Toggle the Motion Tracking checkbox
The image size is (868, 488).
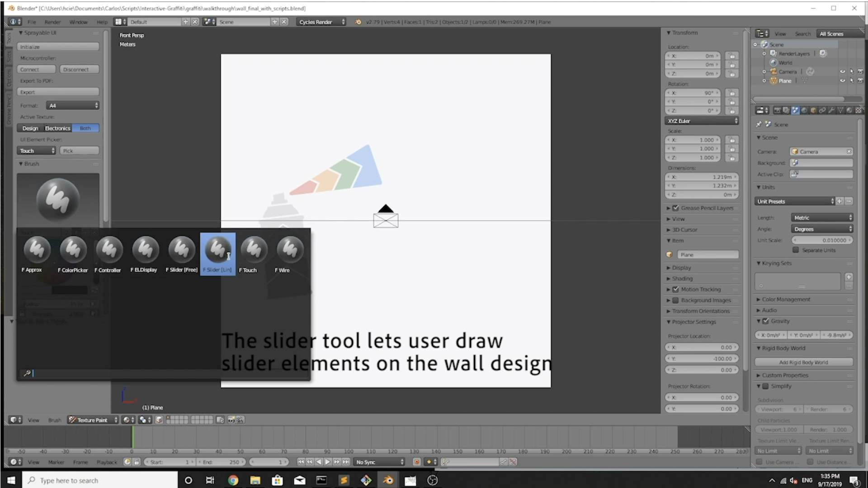pos(675,289)
